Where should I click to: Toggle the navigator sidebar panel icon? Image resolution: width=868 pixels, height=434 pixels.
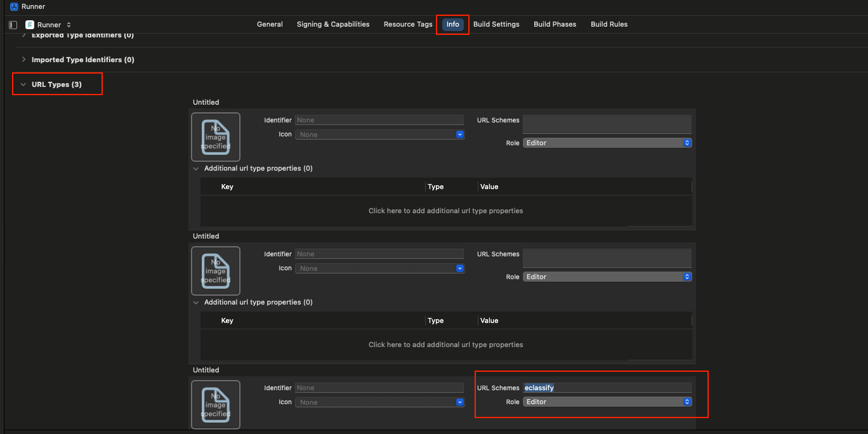tap(13, 25)
